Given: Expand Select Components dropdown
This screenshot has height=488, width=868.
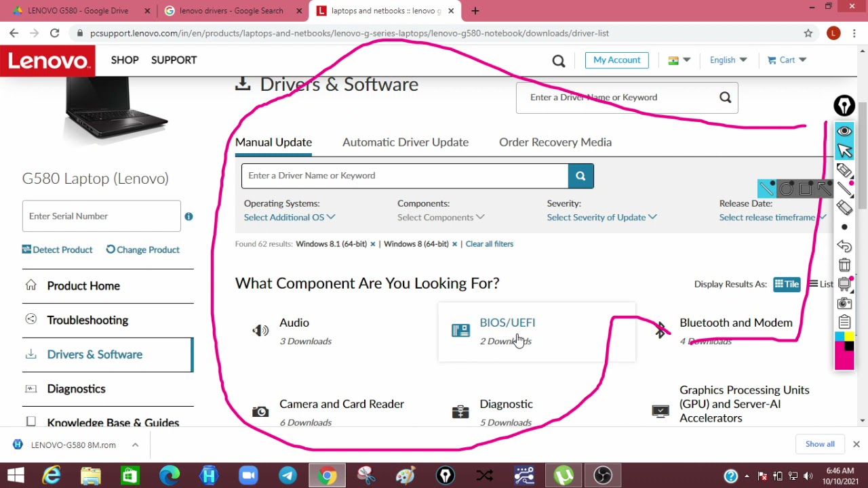Looking at the screenshot, I should (x=441, y=218).
